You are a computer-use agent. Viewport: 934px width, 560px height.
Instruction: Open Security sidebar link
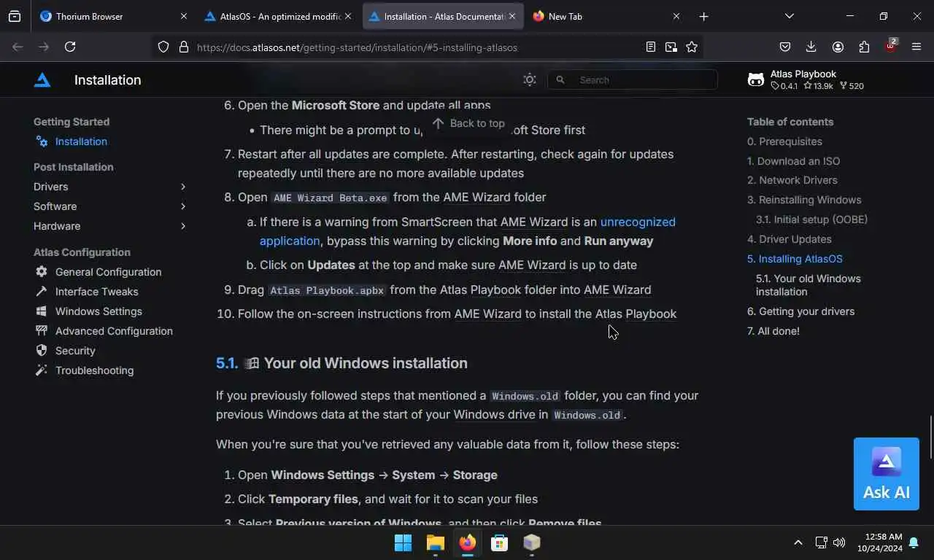pyautogui.click(x=75, y=351)
